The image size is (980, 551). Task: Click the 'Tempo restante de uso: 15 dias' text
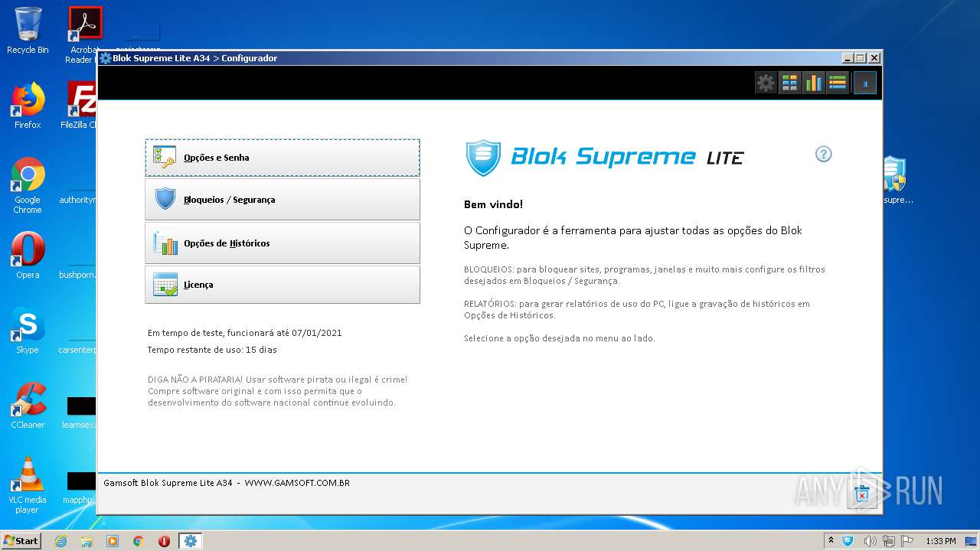point(212,350)
